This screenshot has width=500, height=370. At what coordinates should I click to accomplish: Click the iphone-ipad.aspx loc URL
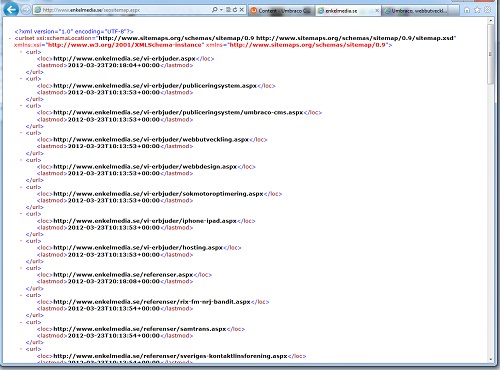145,221
